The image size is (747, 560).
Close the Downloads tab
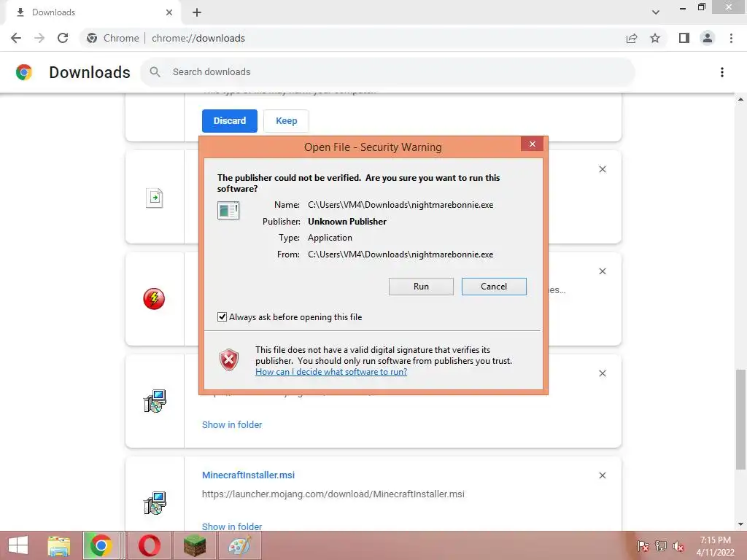(169, 12)
